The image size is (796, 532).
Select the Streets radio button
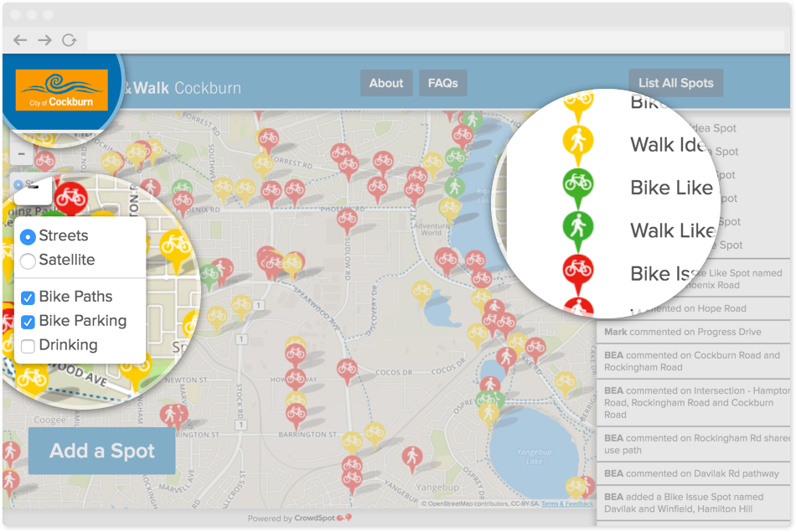(x=28, y=236)
